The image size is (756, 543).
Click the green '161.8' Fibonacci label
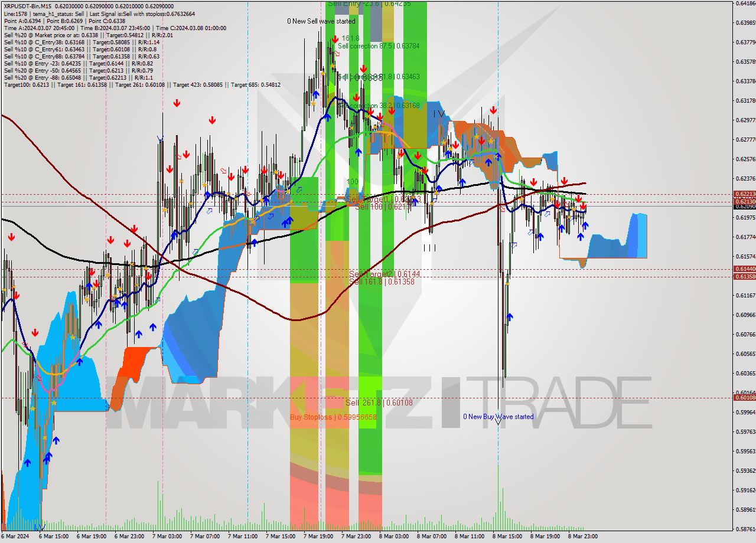click(x=350, y=38)
